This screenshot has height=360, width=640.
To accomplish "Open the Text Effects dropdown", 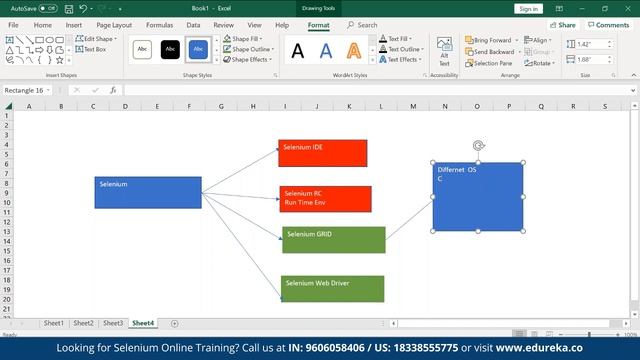I will pos(400,60).
